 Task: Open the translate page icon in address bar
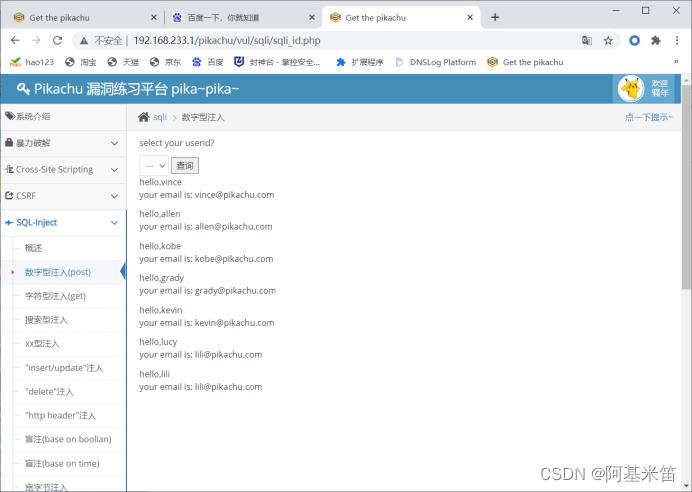point(587,41)
